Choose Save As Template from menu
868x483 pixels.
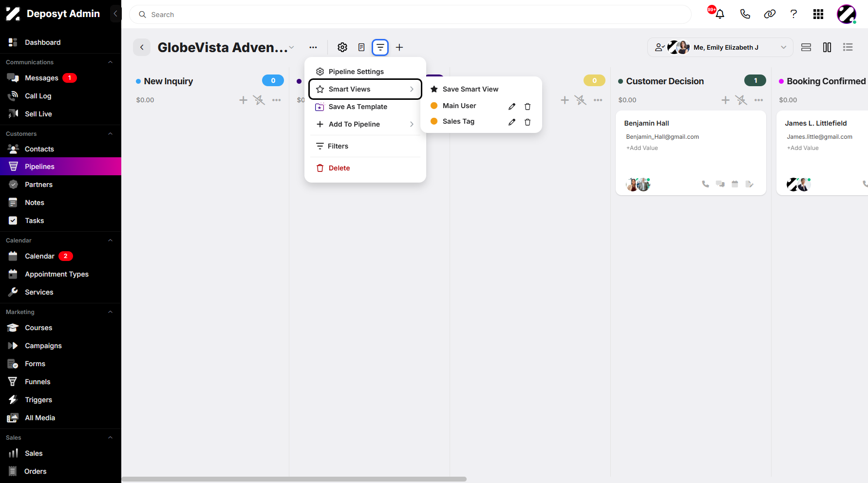[365, 107]
